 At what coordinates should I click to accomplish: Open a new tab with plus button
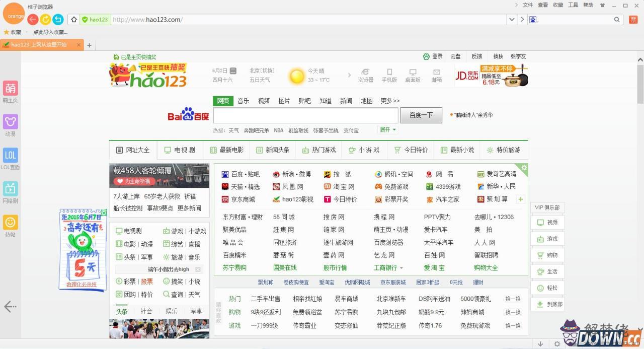(x=89, y=45)
